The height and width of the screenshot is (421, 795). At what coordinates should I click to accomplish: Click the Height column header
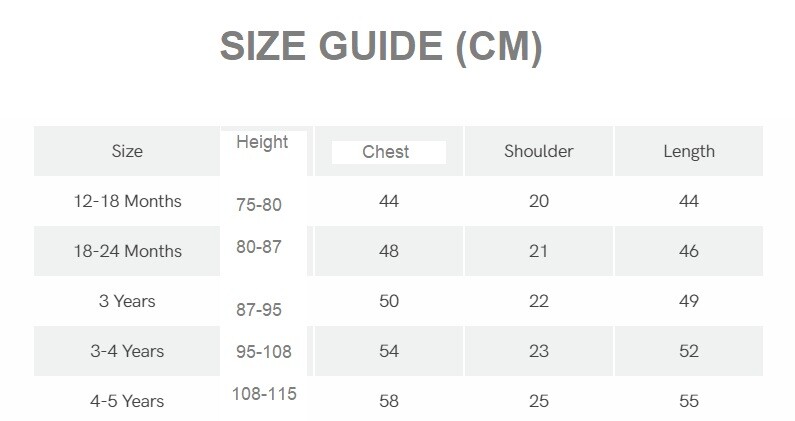[x=262, y=142]
